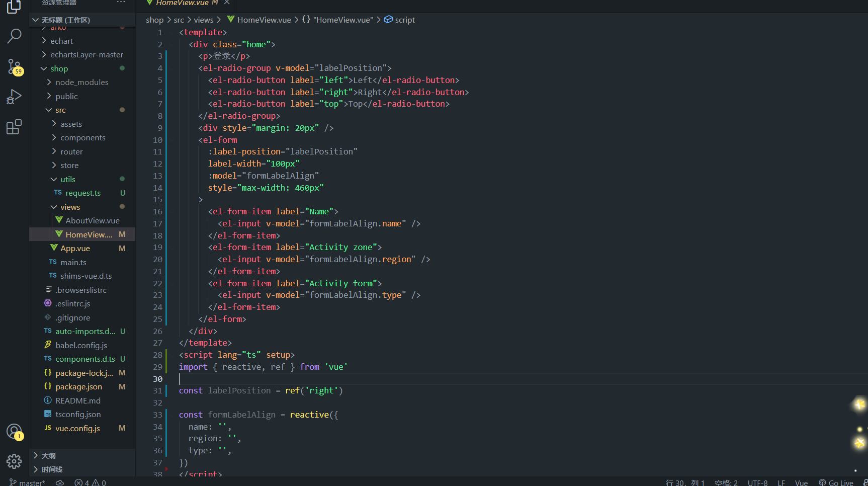
Task: Close the HomeView.vue editor tab
Action: click(227, 3)
